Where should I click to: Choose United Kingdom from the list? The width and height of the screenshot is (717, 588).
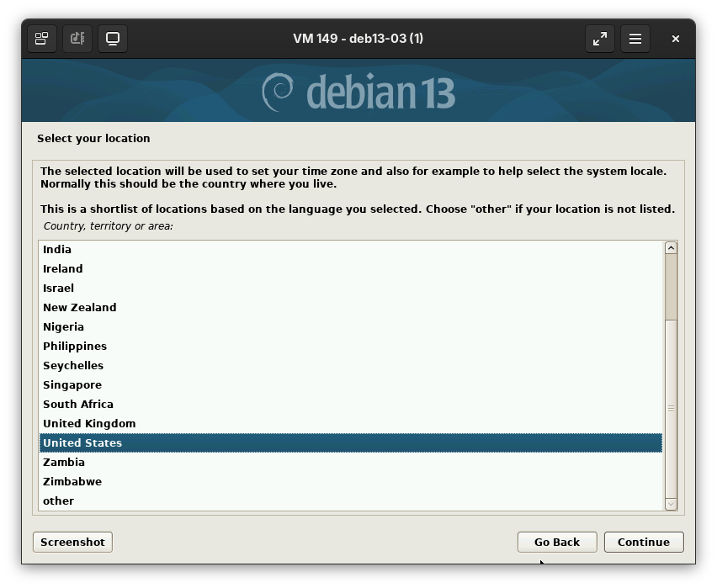[x=89, y=423]
